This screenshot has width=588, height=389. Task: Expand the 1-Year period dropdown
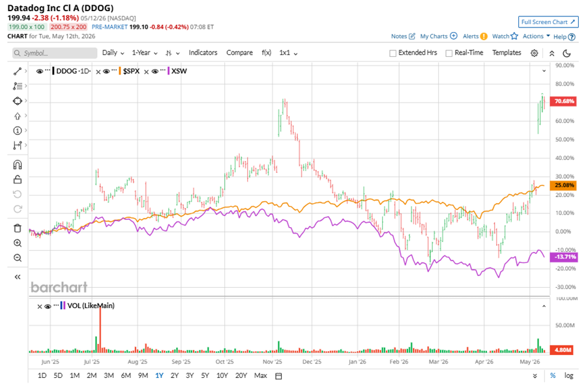(x=145, y=53)
